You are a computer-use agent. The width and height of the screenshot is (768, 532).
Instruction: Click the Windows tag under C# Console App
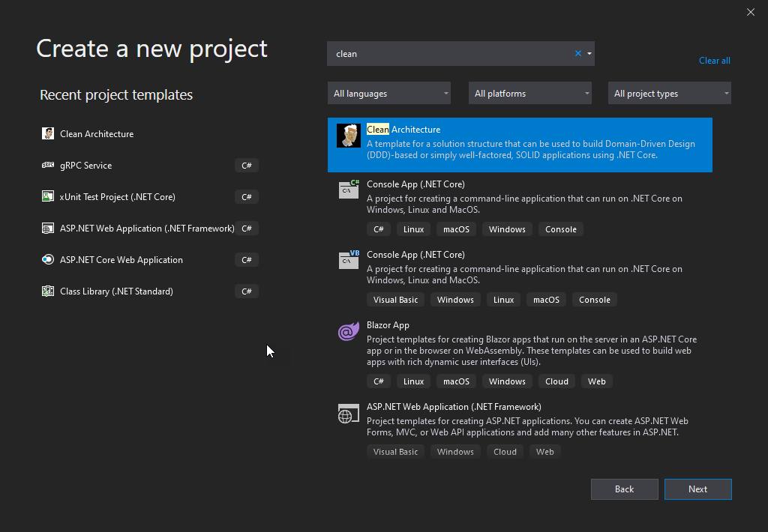[507, 229]
